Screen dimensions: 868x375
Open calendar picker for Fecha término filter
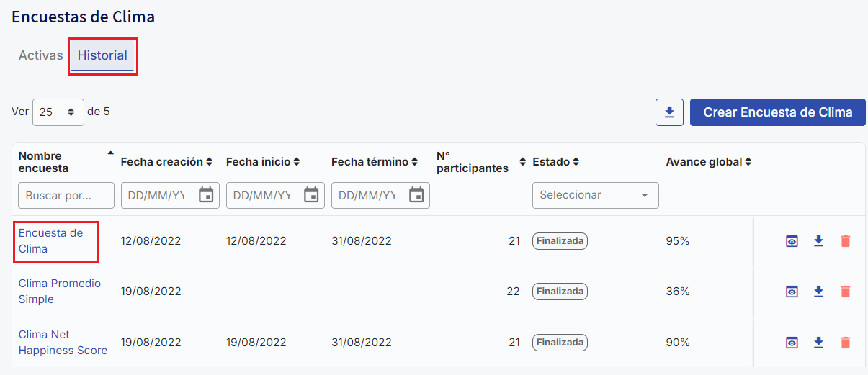pos(416,195)
